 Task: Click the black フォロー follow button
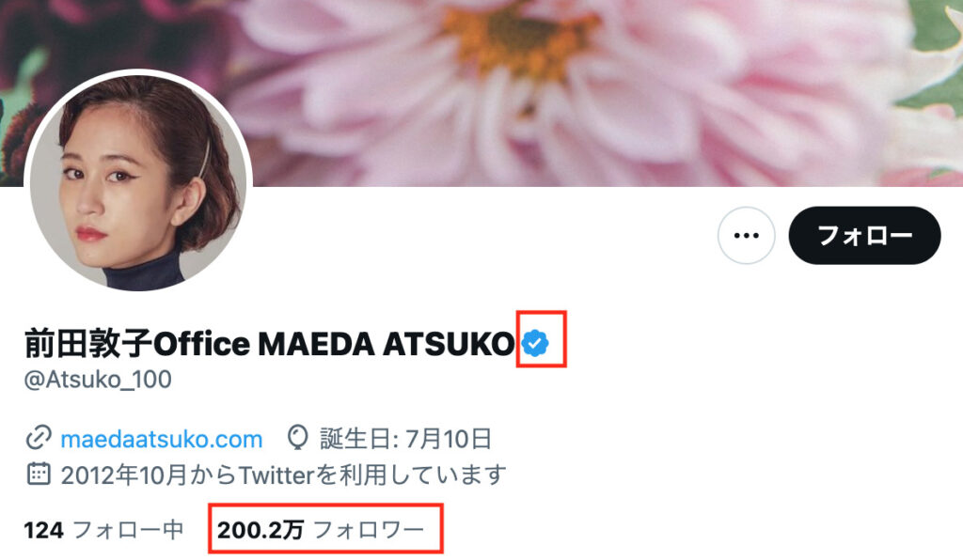(x=865, y=236)
